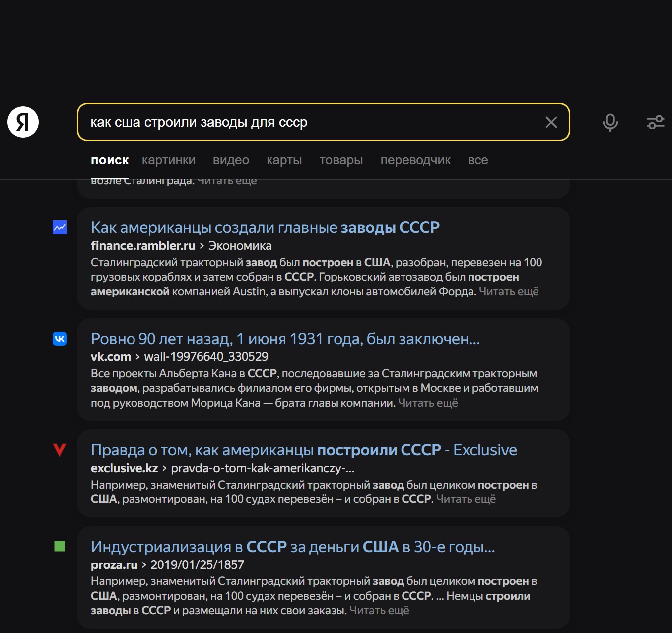This screenshot has height=633, width=672.
Task: Switch to the «картинки» tab
Action: click(169, 160)
